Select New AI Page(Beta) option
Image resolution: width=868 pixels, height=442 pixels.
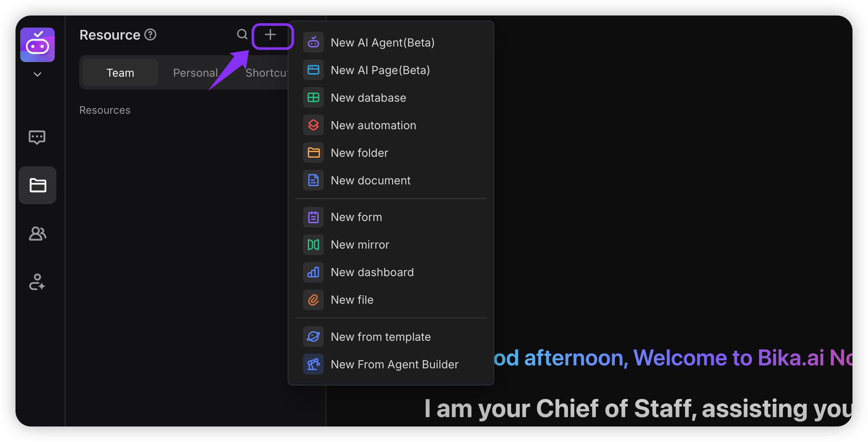[x=380, y=70]
